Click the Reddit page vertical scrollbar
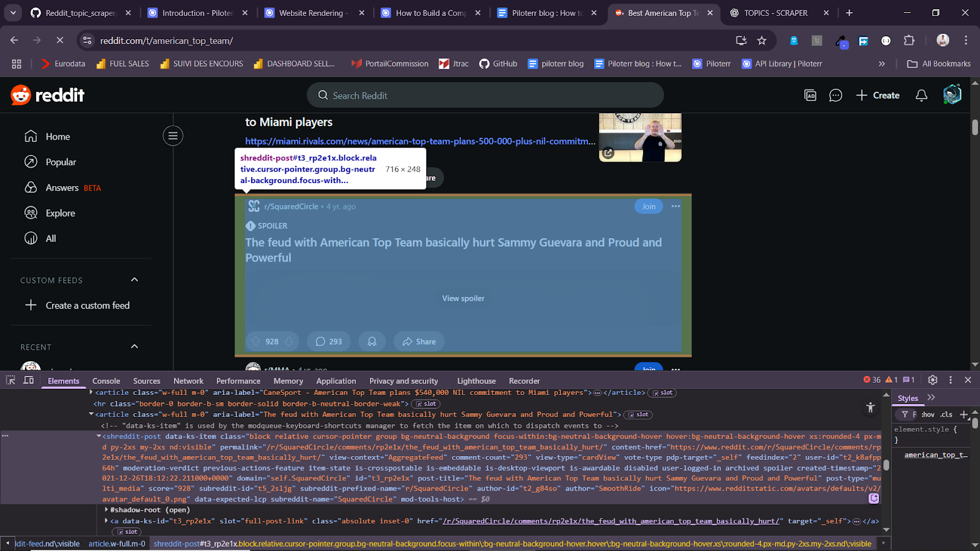 pyautogui.click(x=974, y=127)
